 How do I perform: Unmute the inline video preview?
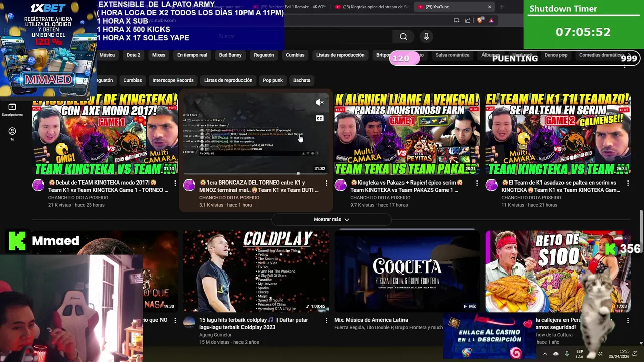tap(319, 102)
